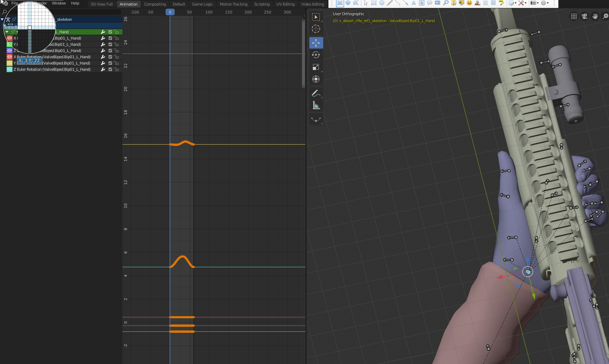Select the Rotate tool in viewport toolbar
This screenshot has width=609, height=364.
coord(316,55)
